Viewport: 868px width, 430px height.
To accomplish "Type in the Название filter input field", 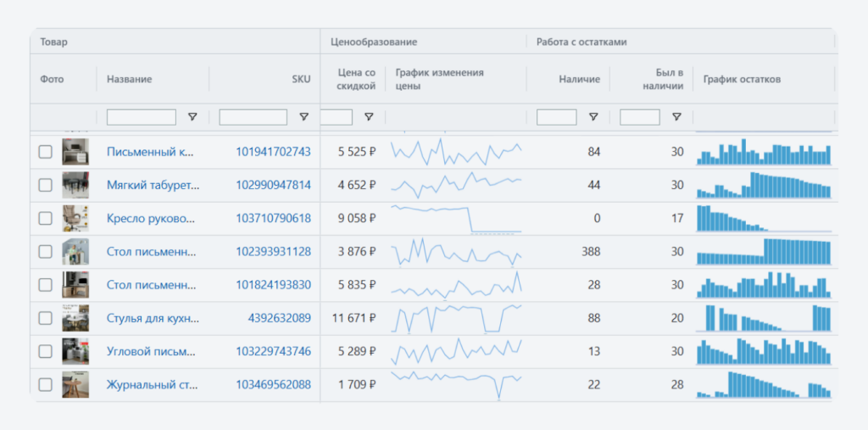I will point(141,117).
